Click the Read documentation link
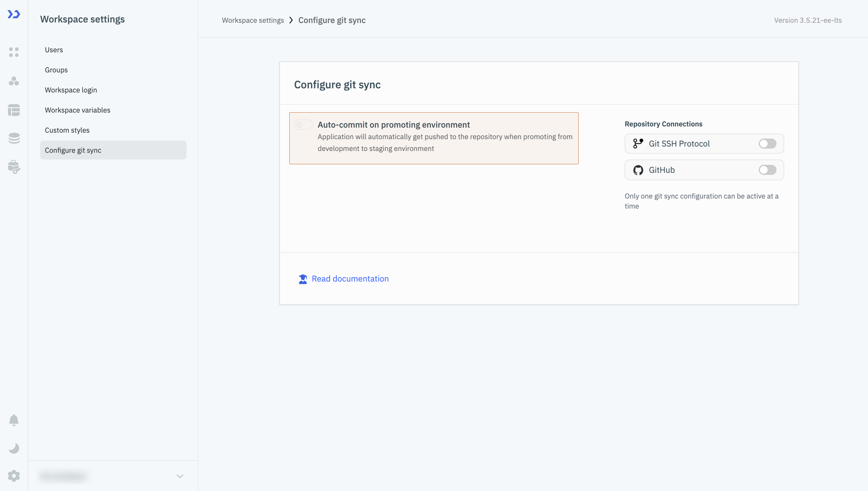Screen dimensions: 868x491 tap(350, 279)
